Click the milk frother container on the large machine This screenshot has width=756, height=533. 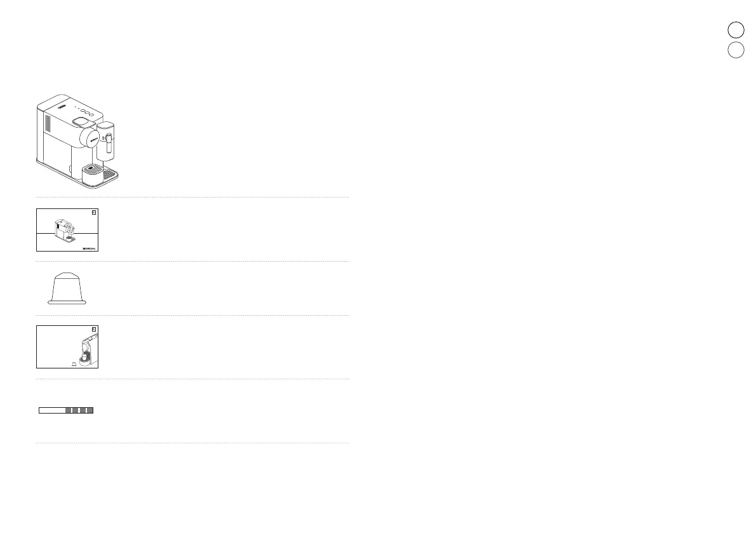[x=105, y=141]
